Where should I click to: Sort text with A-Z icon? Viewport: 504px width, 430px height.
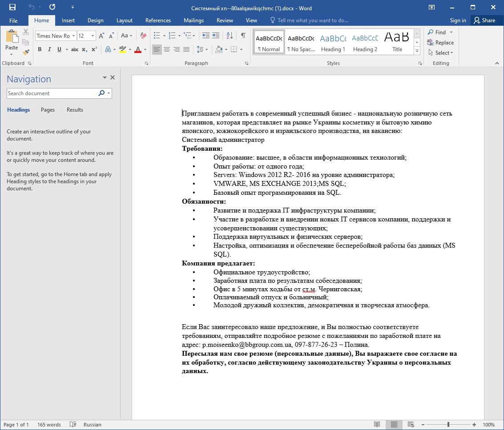click(230, 35)
